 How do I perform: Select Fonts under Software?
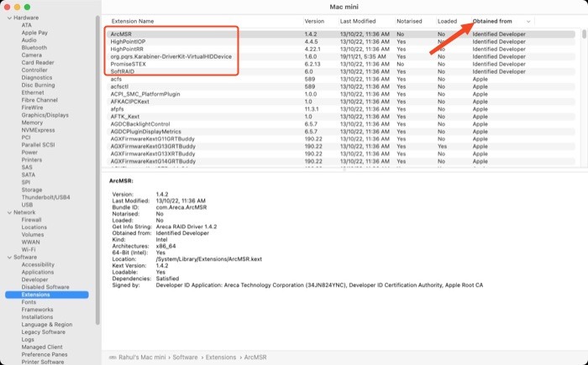pyautogui.click(x=29, y=302)
